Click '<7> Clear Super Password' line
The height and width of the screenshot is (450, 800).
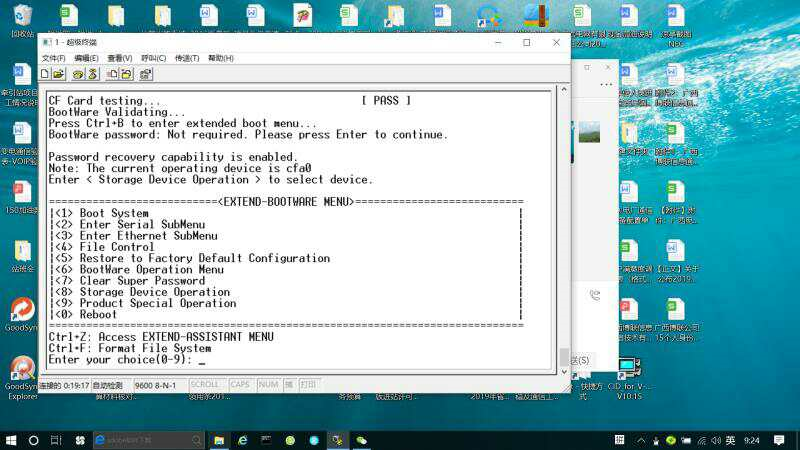pos(128,281)
